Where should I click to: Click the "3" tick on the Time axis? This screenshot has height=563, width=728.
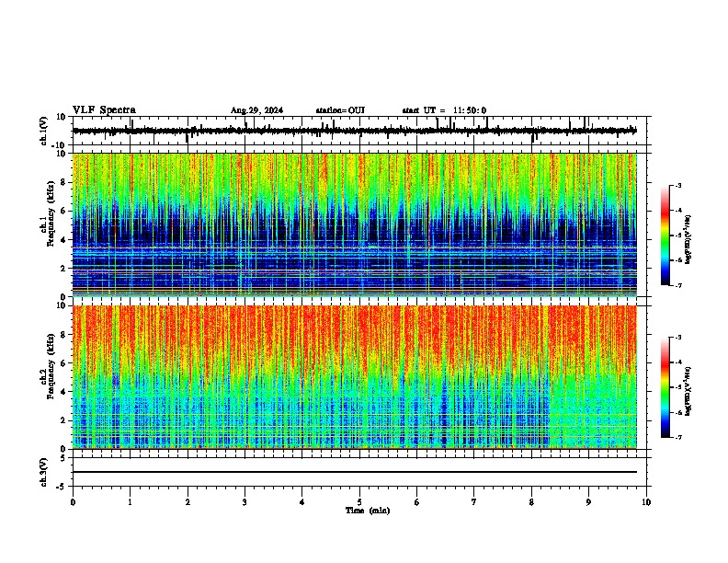[245, 502]
